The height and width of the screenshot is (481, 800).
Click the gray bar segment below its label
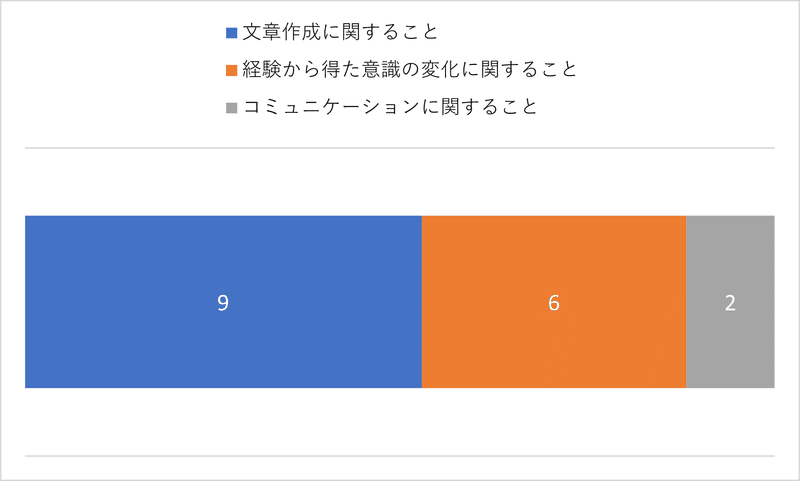click(x=730, y=352)
